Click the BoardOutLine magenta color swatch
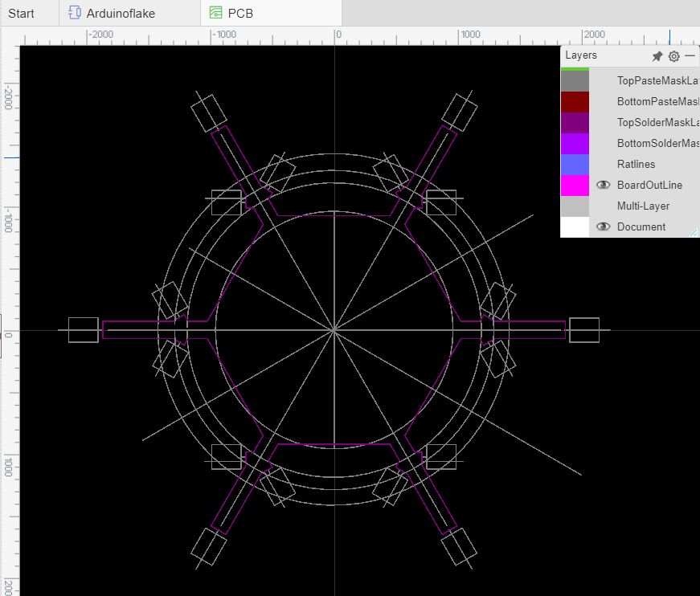The image size is (700, 596). click(x=575, y=185)
